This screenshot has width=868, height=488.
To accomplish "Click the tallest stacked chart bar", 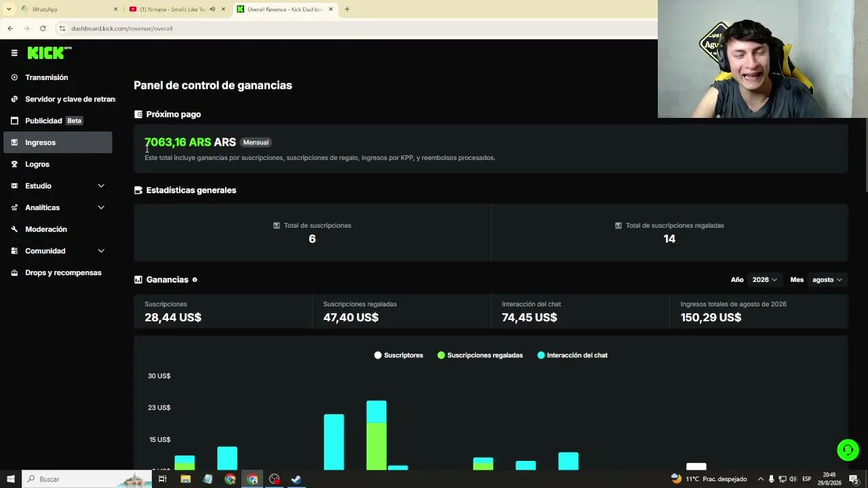I will pos(376,435).
